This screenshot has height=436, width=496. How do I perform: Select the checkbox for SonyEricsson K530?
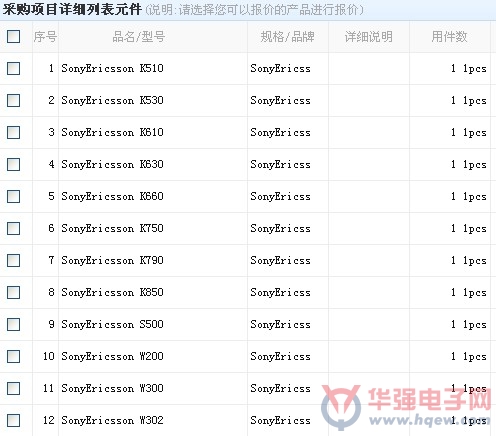(x=13, y=100)
